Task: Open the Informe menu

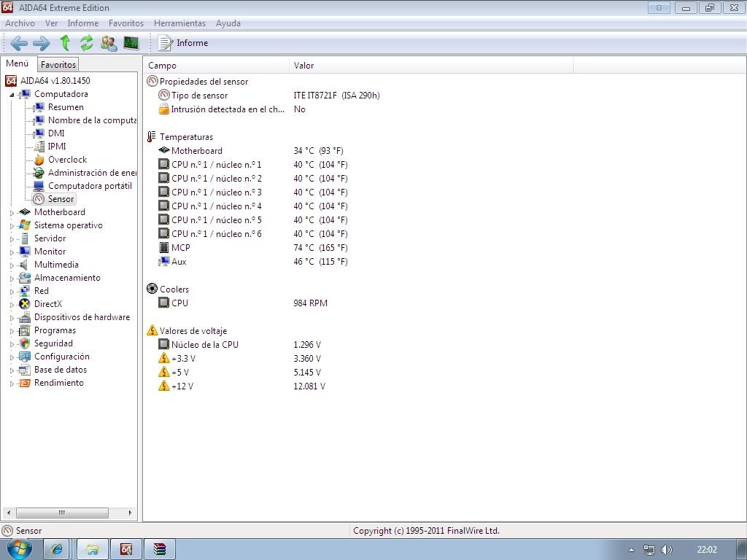Action: coord(82,23)
